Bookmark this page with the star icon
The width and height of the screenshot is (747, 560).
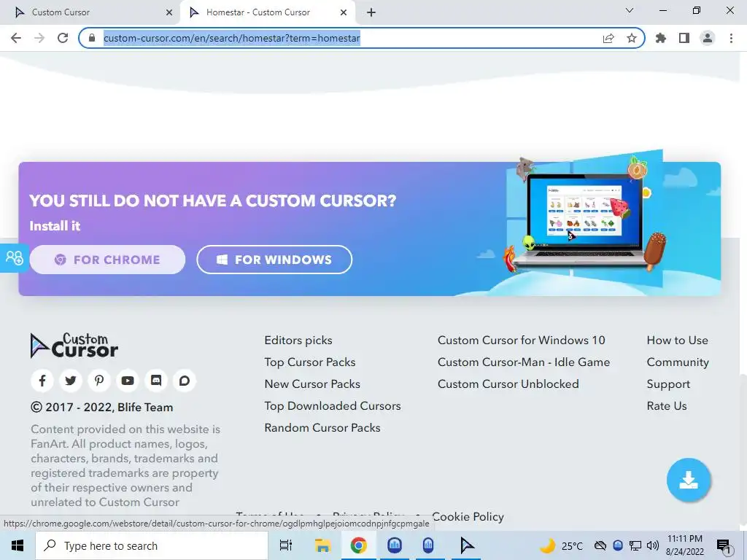(632, 38)
